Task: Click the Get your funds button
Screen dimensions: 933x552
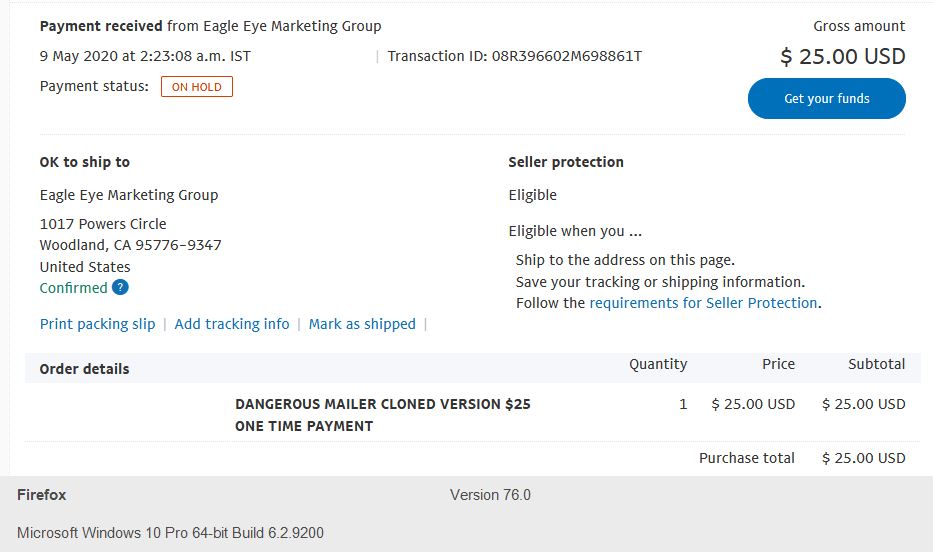Action: pyautogui.click(x=826, y=99)
